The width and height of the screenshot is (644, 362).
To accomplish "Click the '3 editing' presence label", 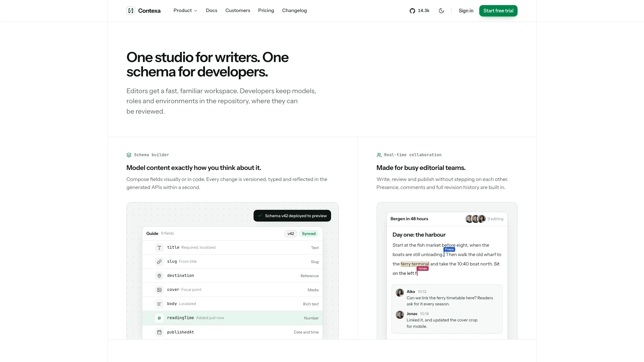I will coord(495,219).
